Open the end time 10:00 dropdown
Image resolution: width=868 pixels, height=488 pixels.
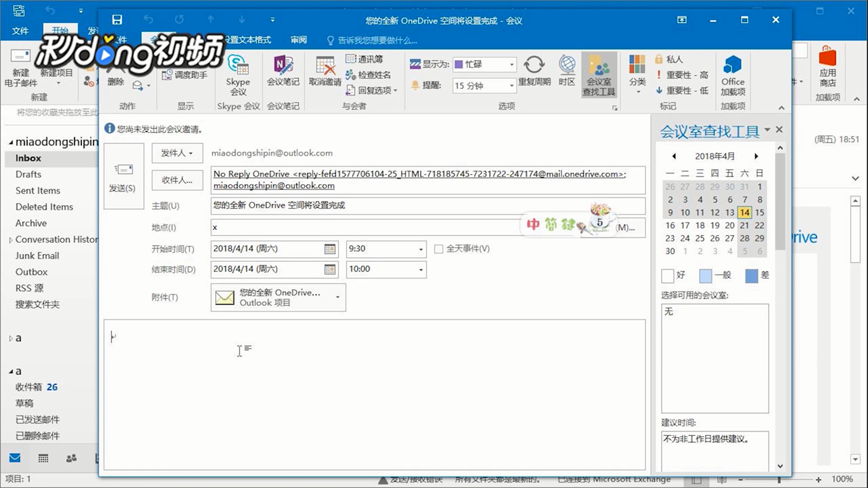(421, 269)
